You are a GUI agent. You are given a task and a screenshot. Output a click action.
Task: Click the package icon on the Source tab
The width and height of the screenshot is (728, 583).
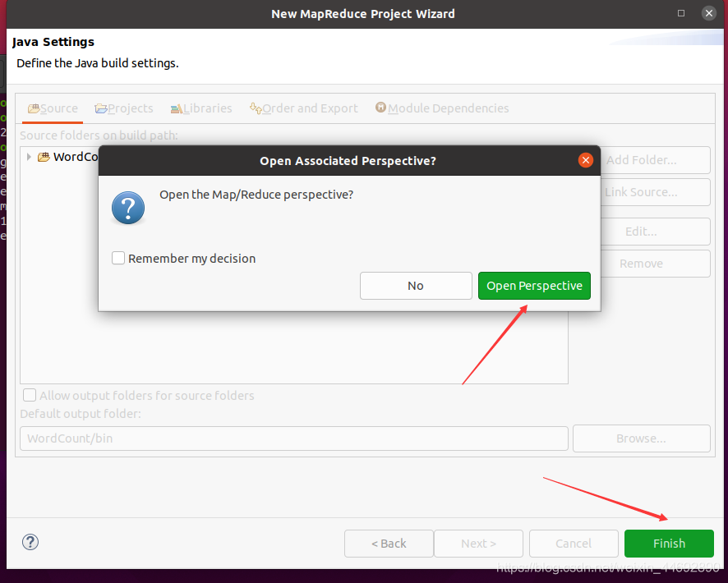pyautogui.click(x=34, y=108)
